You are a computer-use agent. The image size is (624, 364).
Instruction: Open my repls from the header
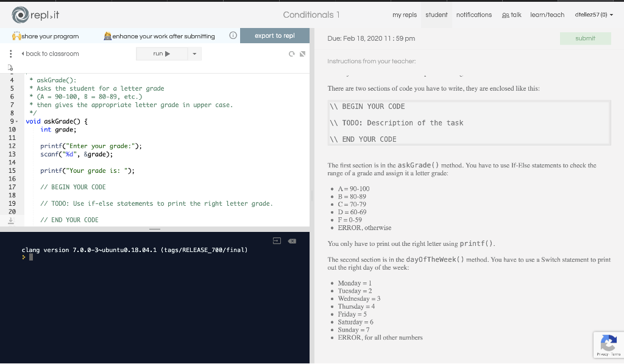click(x=405, y=15)
